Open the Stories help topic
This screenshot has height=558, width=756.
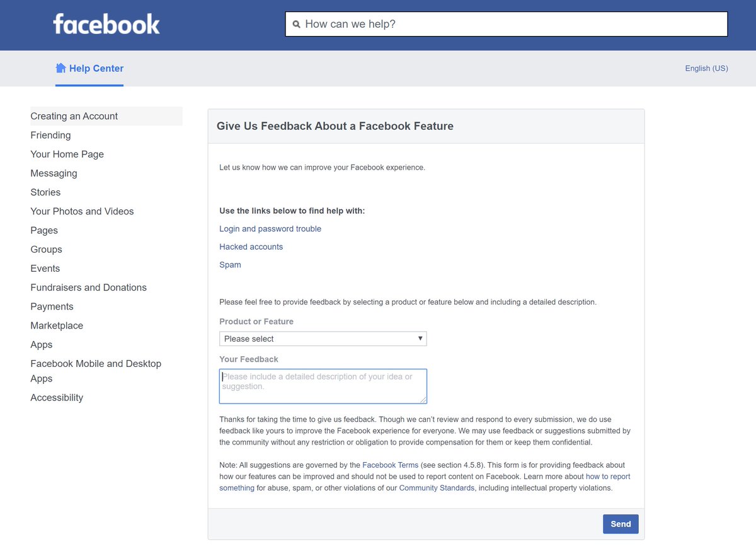(x=45, y=192)
